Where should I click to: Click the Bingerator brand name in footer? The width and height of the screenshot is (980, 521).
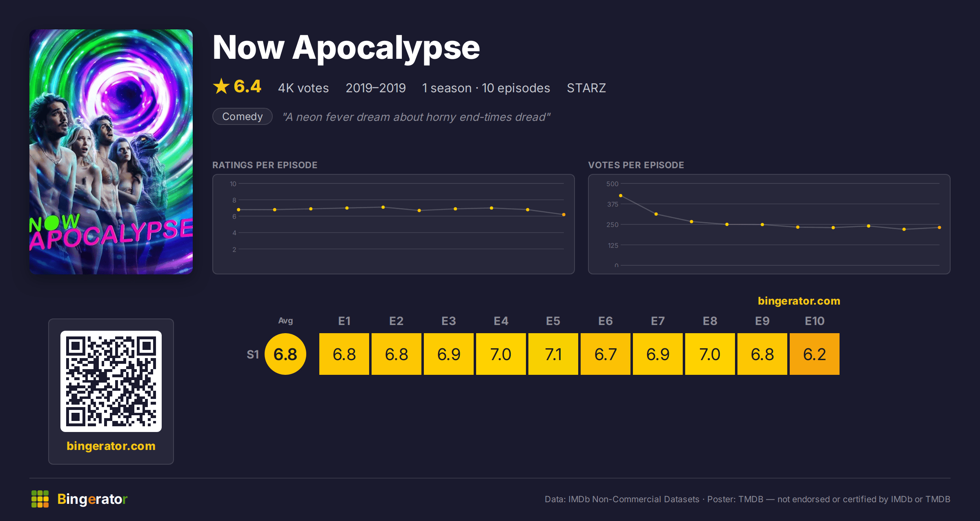pyautogui.click(x=92, y=499)
